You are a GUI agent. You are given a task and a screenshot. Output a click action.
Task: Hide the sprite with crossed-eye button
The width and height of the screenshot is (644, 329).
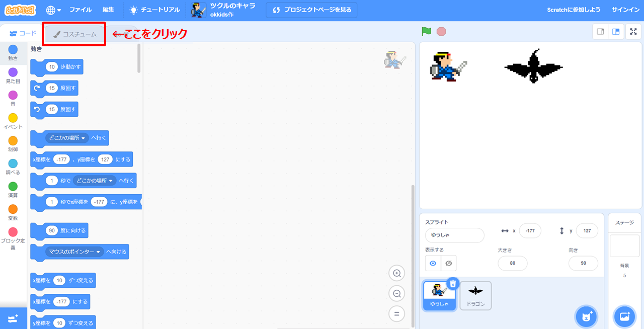(x=449, y=263)
